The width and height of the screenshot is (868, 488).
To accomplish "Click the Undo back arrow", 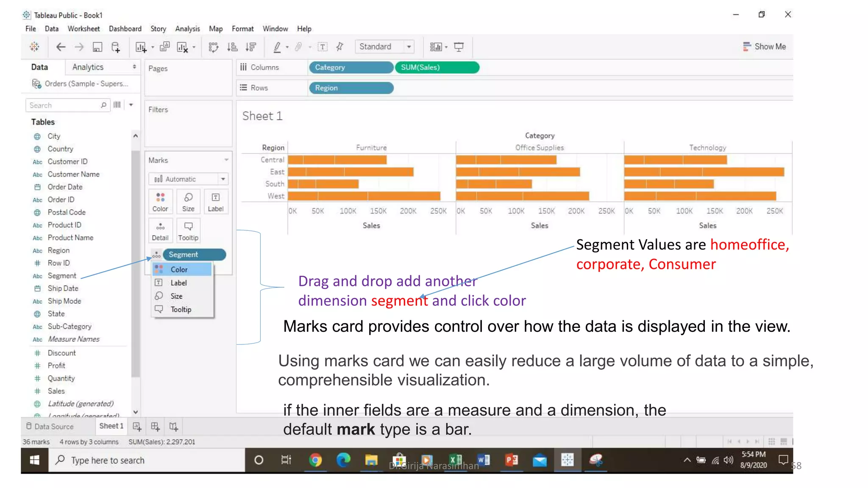I will click(x=61, y=47).
